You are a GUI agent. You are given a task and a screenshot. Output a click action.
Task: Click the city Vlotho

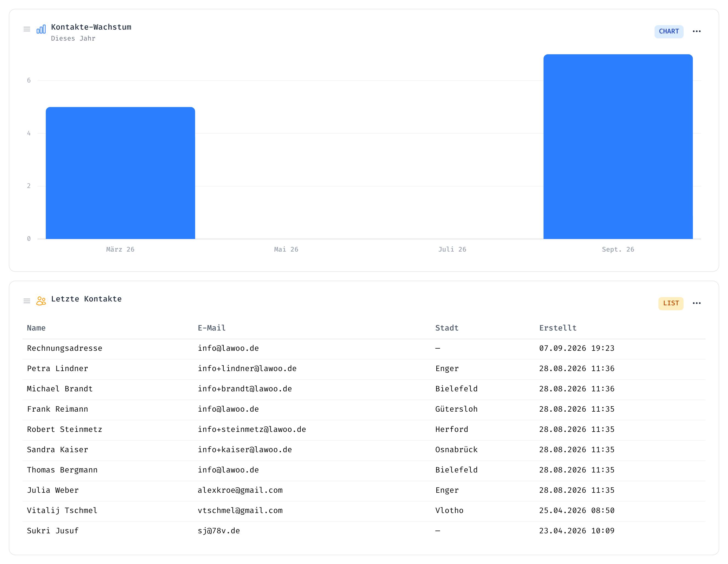click(449, 511)
